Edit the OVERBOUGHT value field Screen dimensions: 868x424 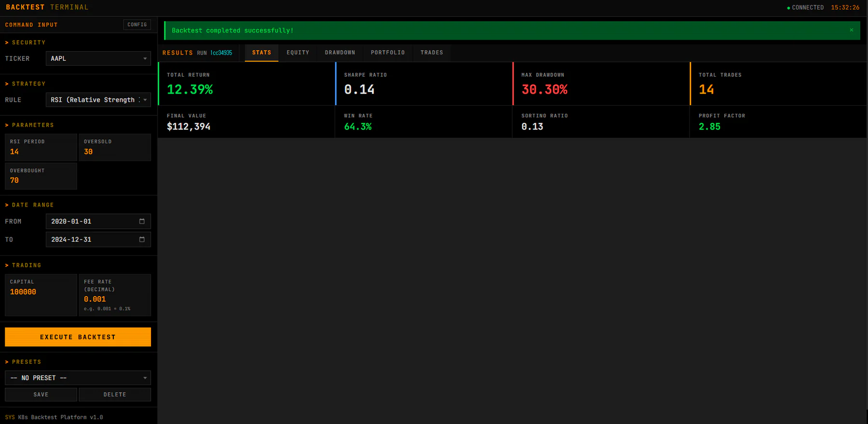[41, 180]
